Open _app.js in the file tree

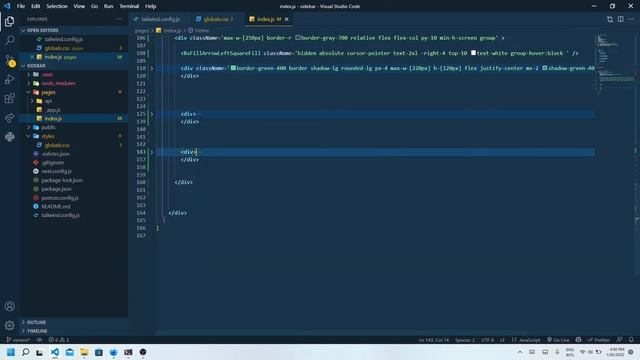tap(53, 110)
